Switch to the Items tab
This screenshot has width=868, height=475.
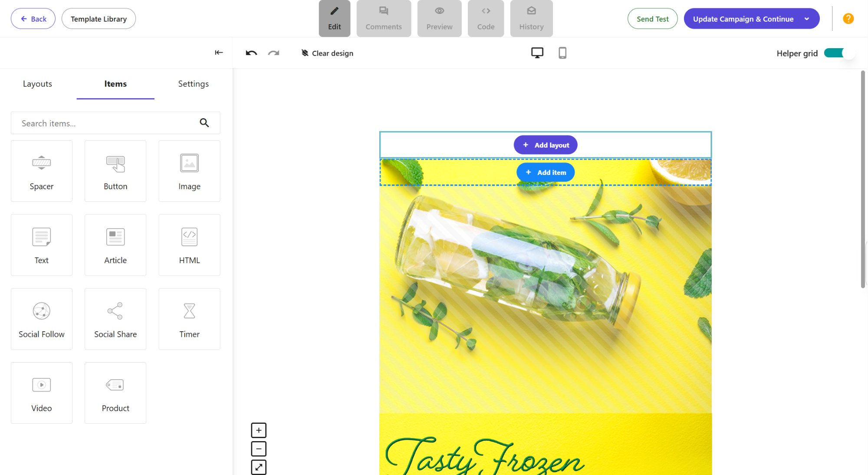[115, 84]
